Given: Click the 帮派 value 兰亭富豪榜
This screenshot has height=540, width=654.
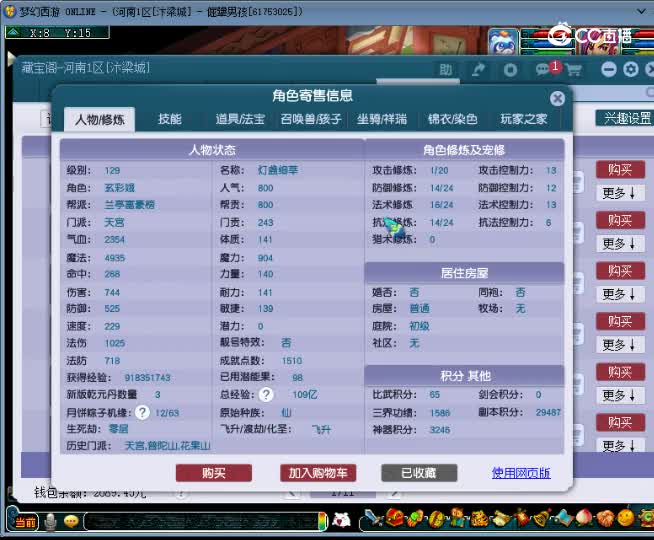Looking at the screenshot, I should (129, 205).
